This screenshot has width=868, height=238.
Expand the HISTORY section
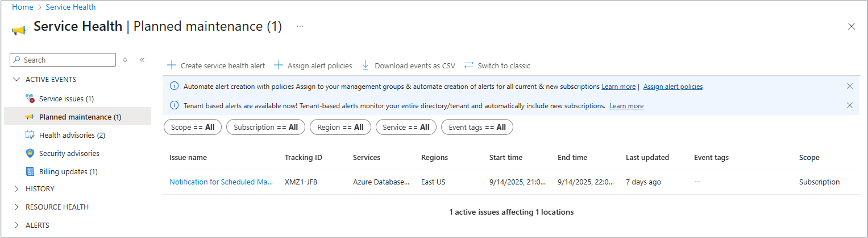[16, 188]
